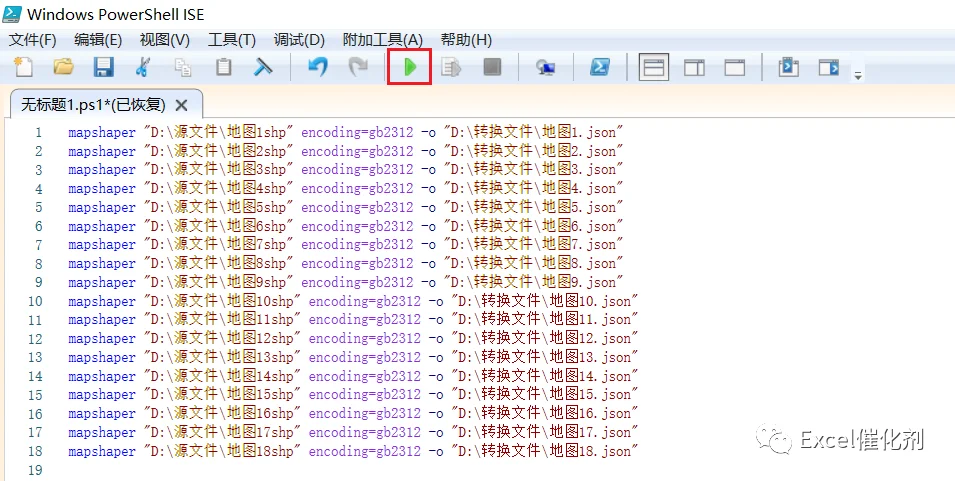This screenshot has width=955, height=481.
Task: Paste from clipboard using clipboard icon
Action: pyautogui.click(x=224, y=66)
